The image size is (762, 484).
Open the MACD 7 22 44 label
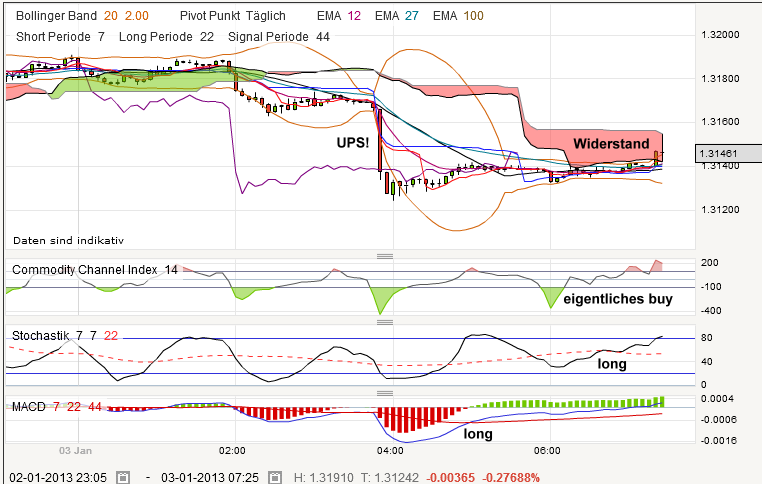[x=57, y=406]
